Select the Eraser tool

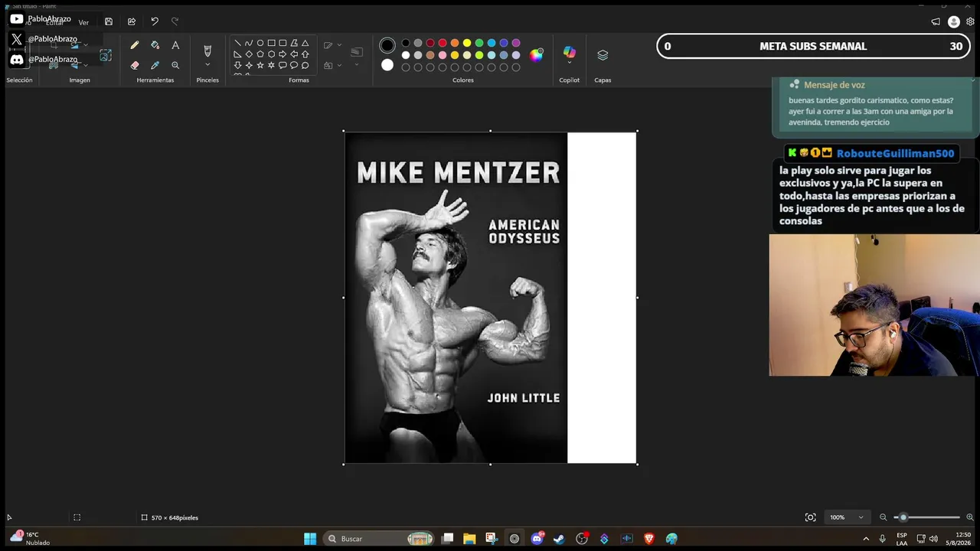pos(135,65)
